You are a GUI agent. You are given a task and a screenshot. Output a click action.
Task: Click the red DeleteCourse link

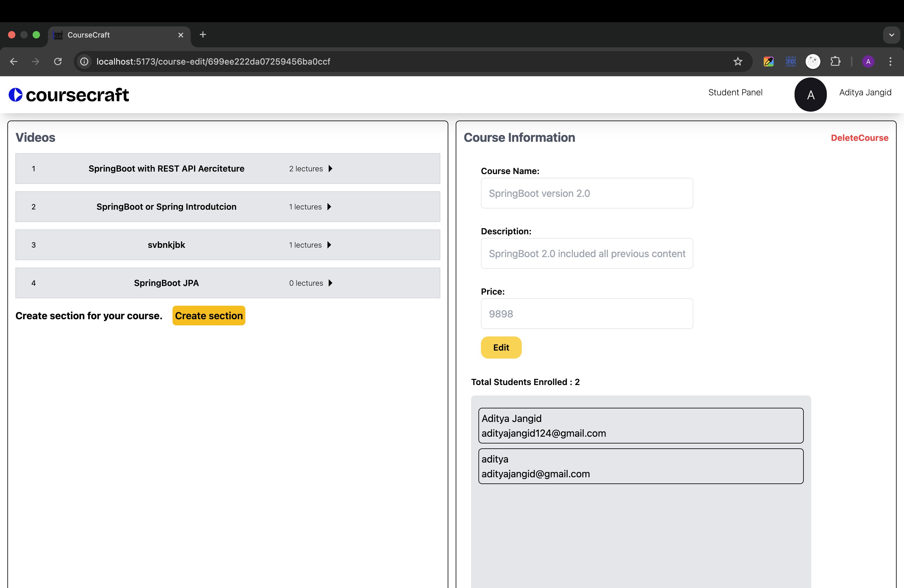(859, 138)
